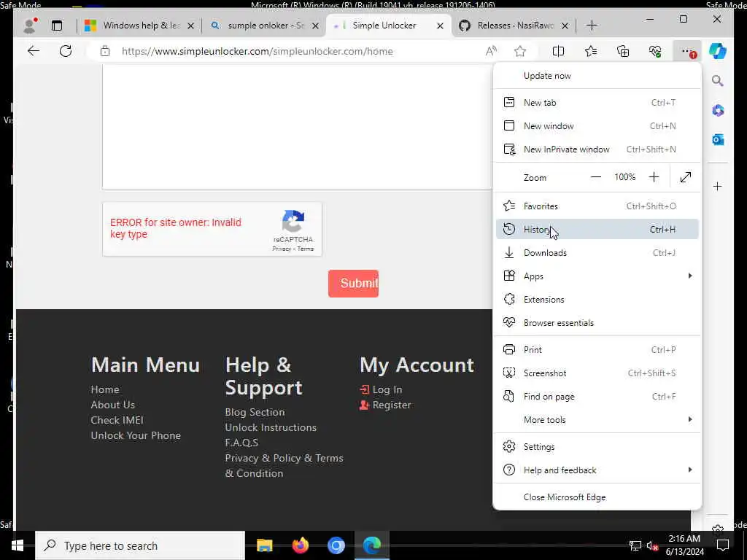Select Browser essentials menu item
The image size is (747, 560).
(x=597, y=323)
